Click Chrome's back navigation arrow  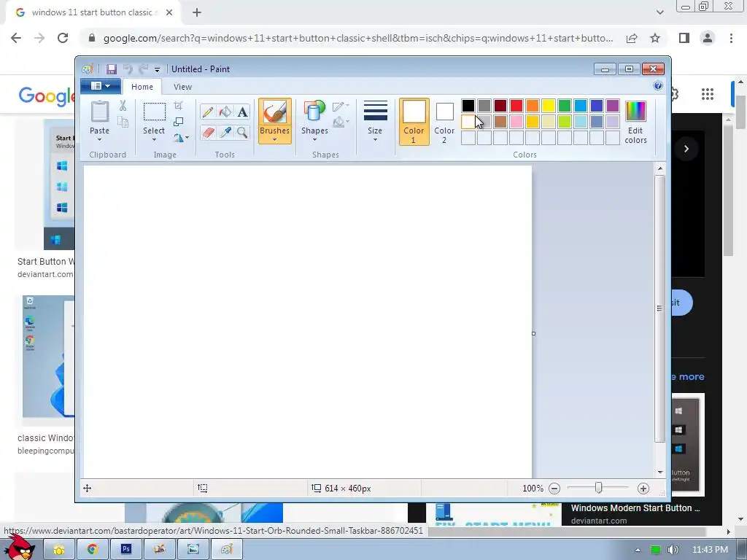click(x=16, y=38)
